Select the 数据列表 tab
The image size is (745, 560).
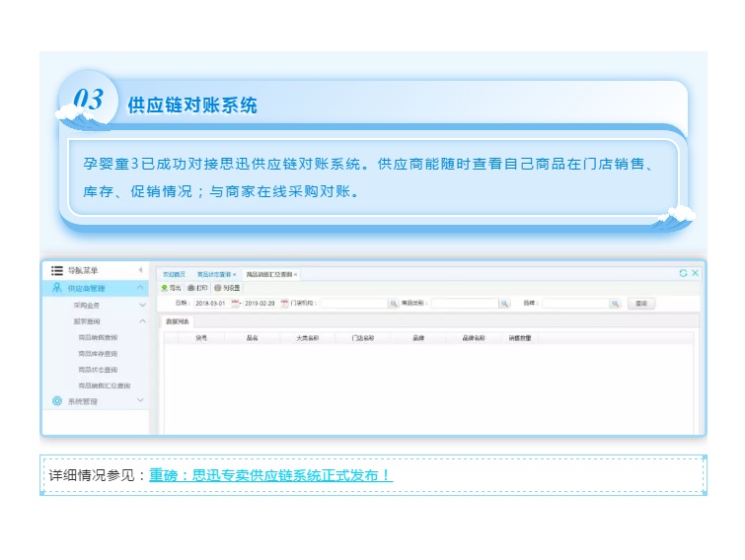tap(179, 321)
